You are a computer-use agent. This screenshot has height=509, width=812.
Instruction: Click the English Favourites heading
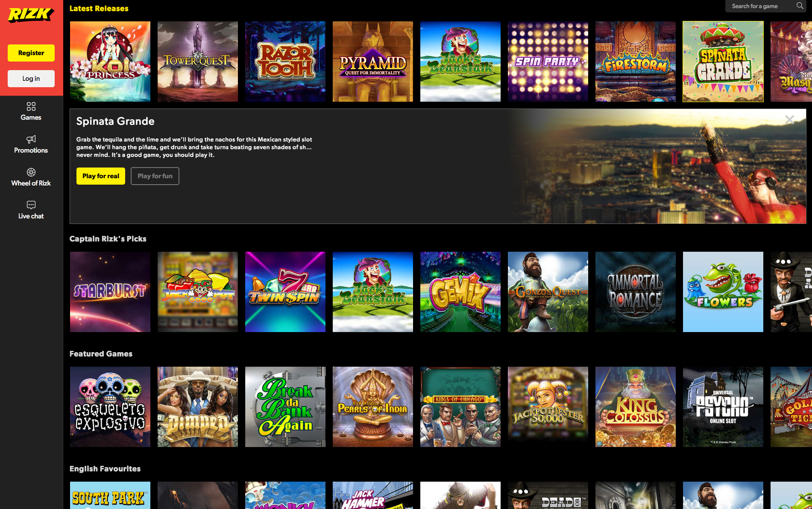105,469
